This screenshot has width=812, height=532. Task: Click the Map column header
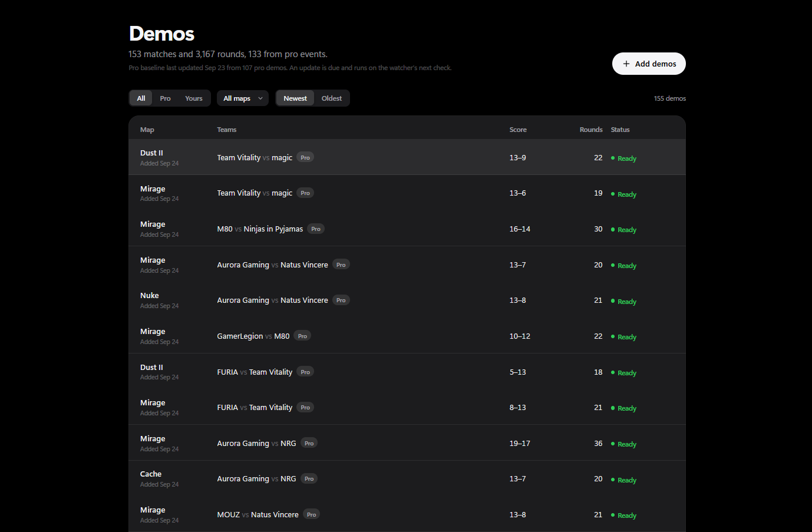click(x=147, y=130)
